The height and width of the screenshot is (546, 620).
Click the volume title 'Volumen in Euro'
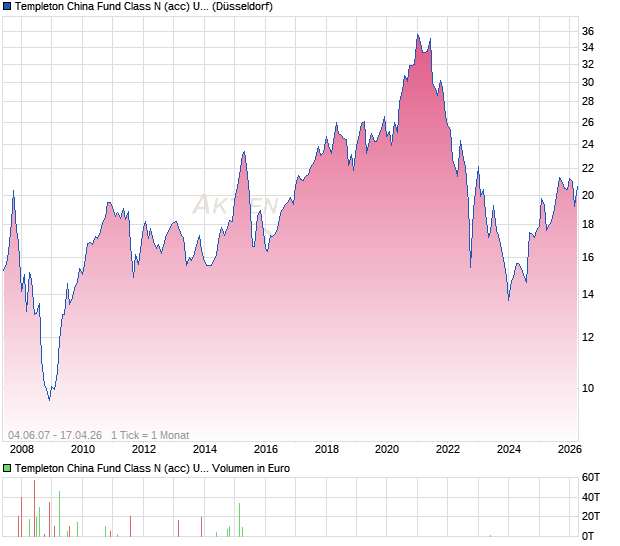pos(251,468)
